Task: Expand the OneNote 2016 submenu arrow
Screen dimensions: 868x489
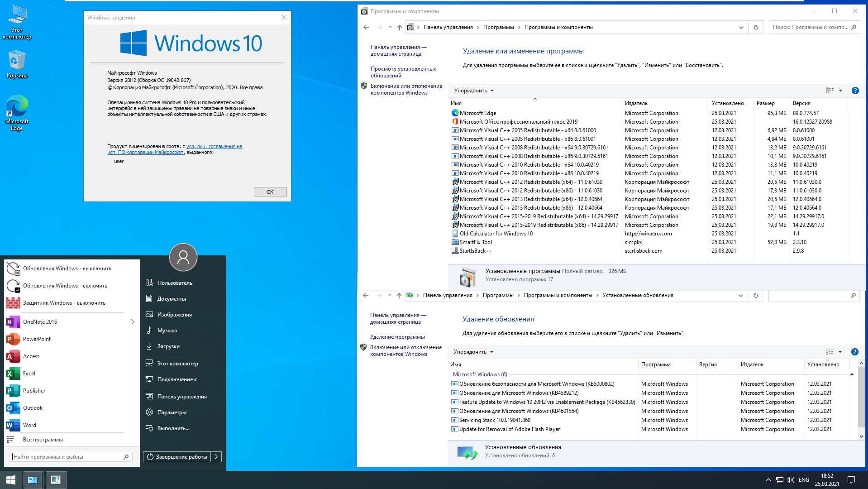Action: coord(133,322)
